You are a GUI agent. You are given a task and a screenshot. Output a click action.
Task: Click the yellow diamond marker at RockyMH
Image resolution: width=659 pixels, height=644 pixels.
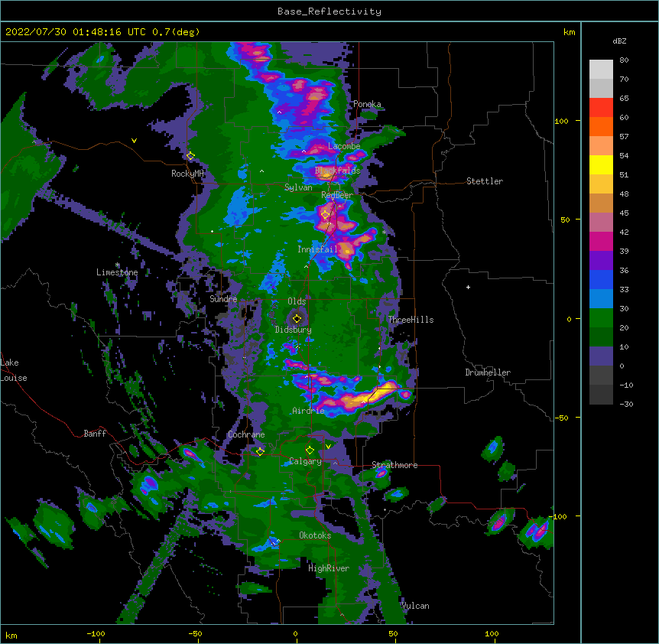point(190,156)
